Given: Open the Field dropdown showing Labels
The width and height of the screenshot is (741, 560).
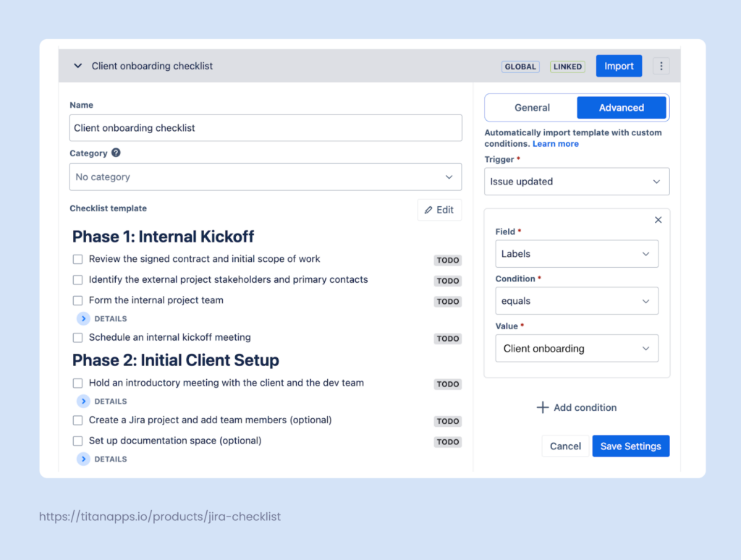Looking at the screenshot, I should 577,253.
